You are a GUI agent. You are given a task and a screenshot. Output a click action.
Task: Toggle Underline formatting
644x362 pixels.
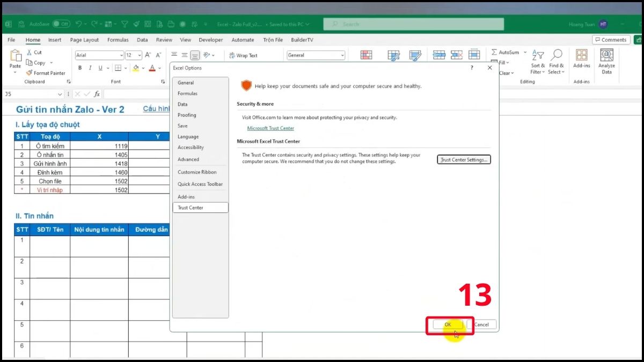tap(100, 68)
